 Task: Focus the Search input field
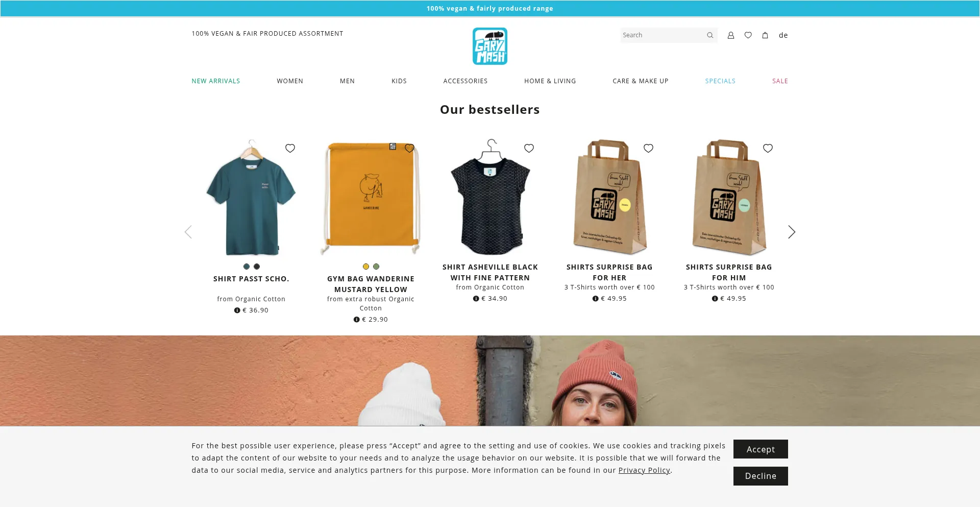(661, 35)
